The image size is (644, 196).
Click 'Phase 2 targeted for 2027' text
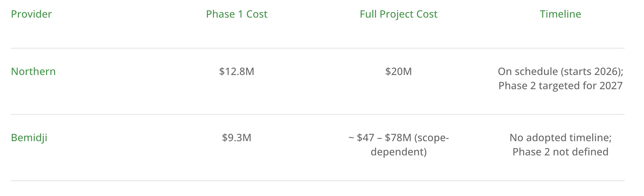coord(560,86)
